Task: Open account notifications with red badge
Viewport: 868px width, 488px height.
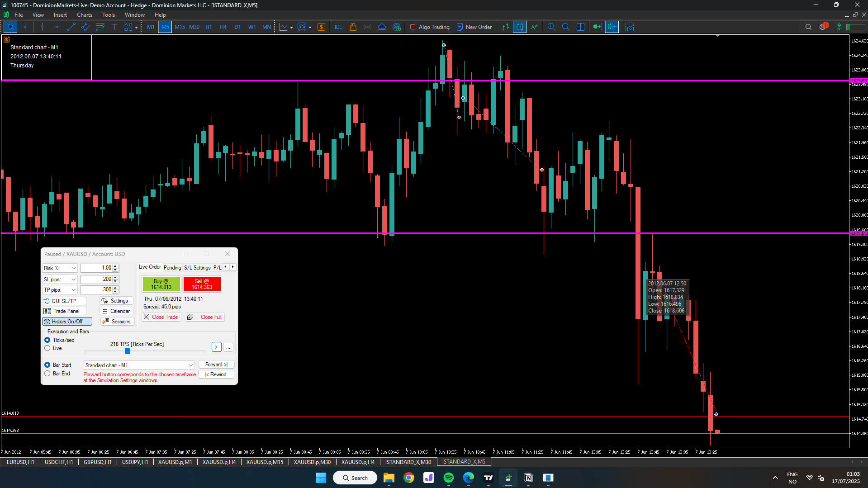Action: 823,27
